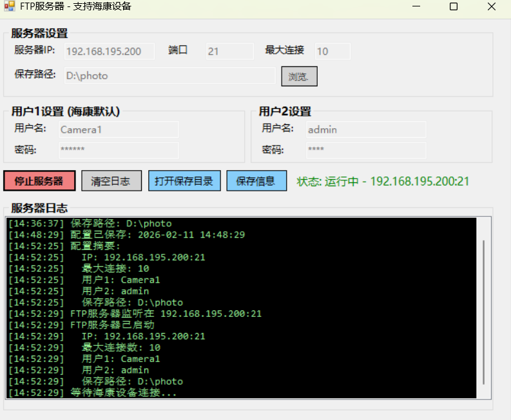Click the log line 等待海康设备连接
Viewport: 511px width, 420px height.
coord(122,392)
